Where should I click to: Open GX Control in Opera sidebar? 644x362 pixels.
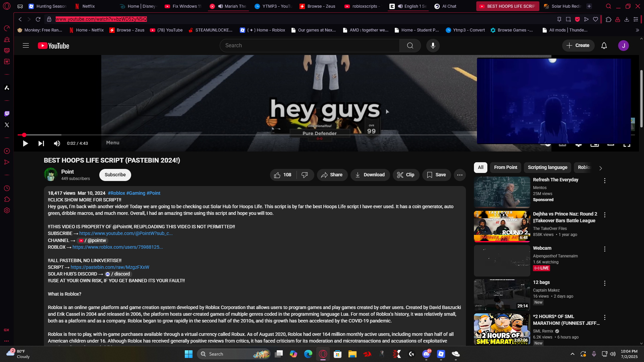pos(7,28)
